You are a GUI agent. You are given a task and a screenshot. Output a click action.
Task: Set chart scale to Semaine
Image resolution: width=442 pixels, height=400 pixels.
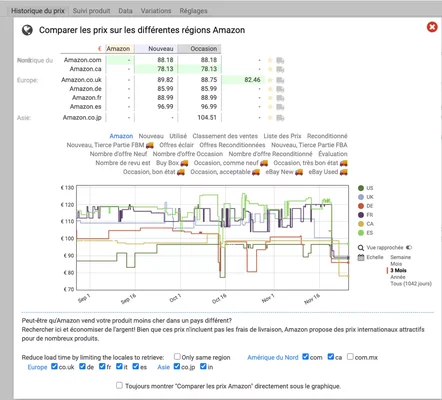pyautogui.click(x=401, y=257)
